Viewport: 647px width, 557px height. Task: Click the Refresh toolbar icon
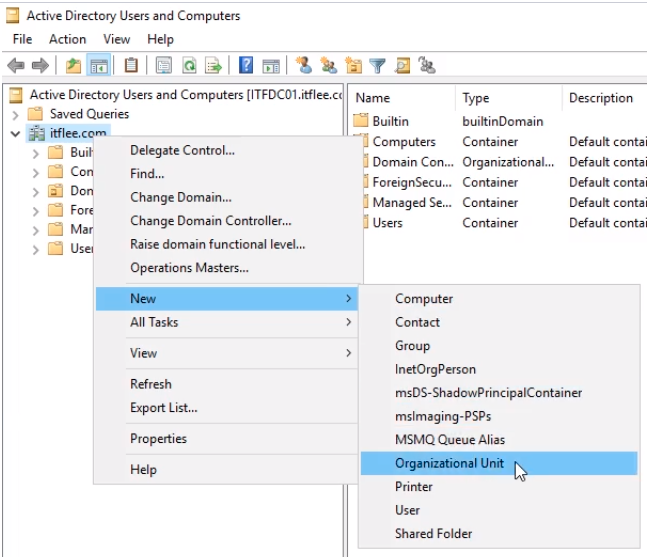pos(188,66)
